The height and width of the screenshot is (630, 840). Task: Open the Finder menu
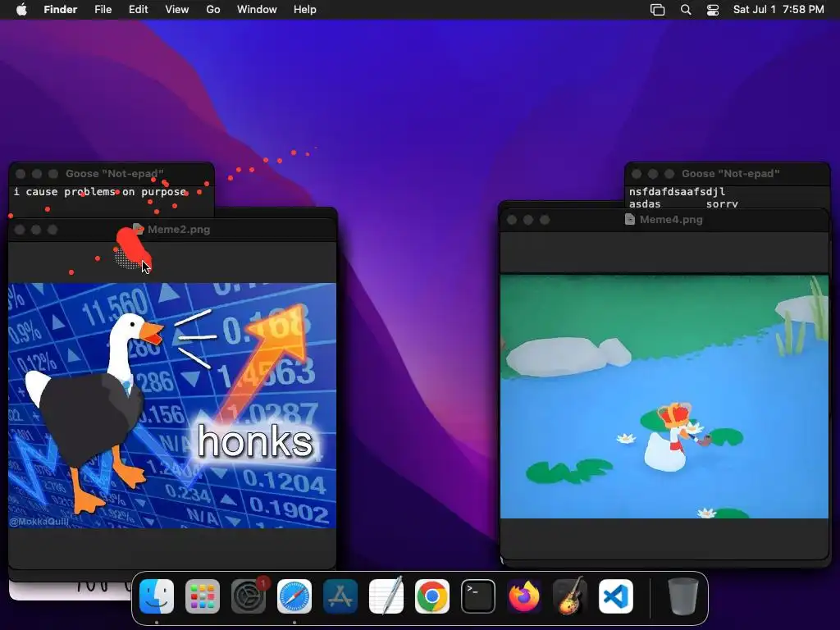(61, 10)
